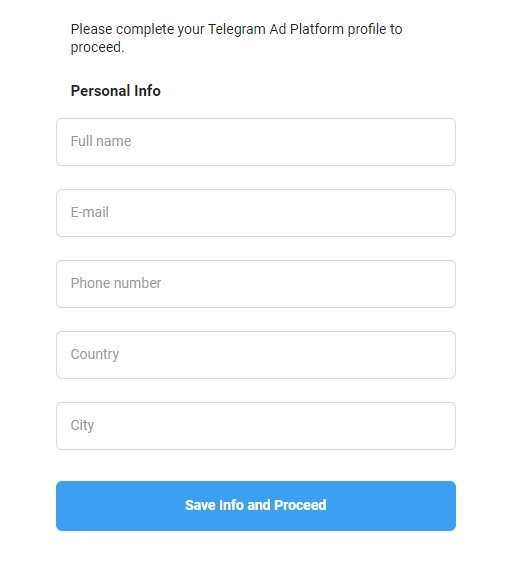
Task: Click the Full name input field
Action: pos(256,142)
